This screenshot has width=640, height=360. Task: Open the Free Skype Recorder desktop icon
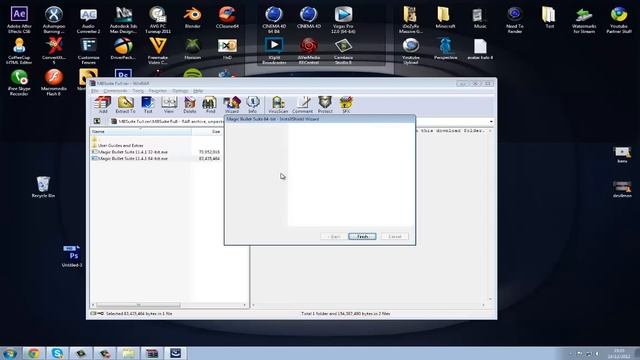pos(19,82)
